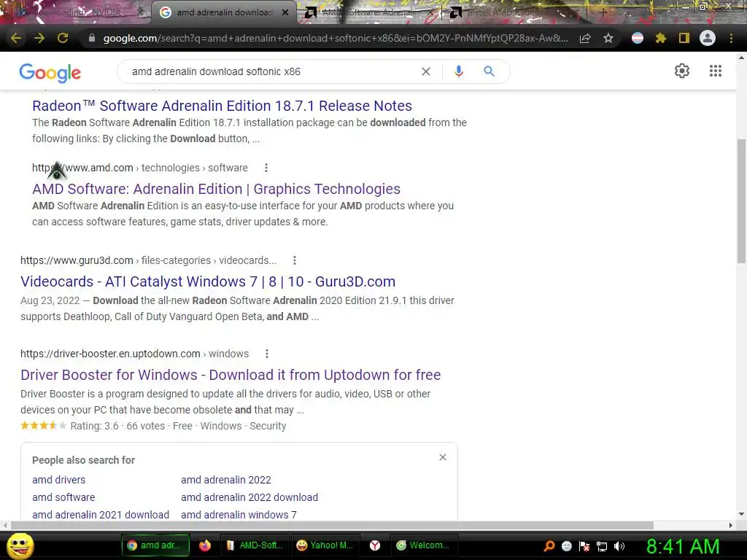
Task: Open Yandex browser taskbar icon
Action: point(375,545)
